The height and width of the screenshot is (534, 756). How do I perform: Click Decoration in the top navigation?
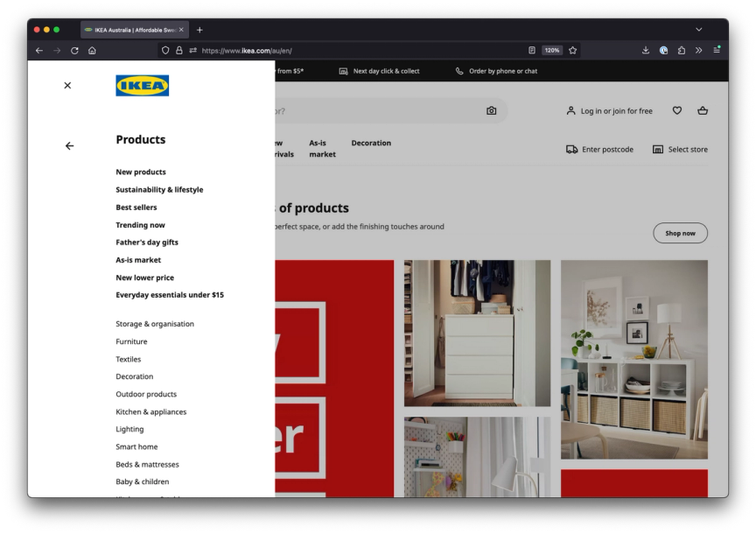pyautogui.click(x=371, y=143)
